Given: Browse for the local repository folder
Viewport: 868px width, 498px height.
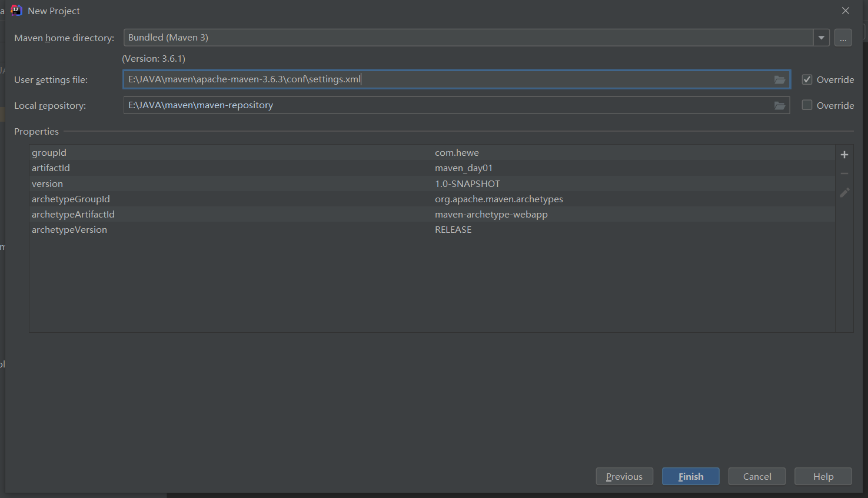Looking at the screenshot, I should click(780, 106).
